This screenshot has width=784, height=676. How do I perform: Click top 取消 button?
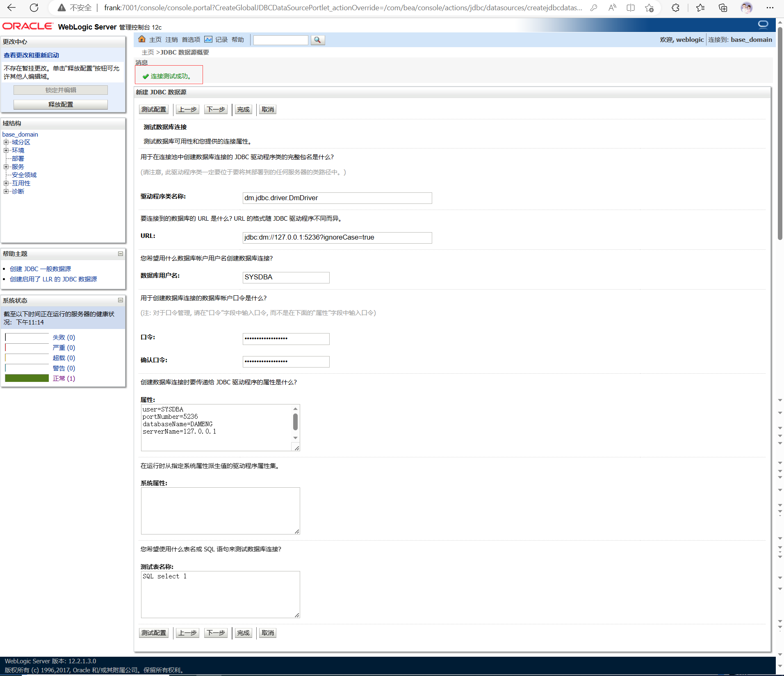tap(268, 110)
